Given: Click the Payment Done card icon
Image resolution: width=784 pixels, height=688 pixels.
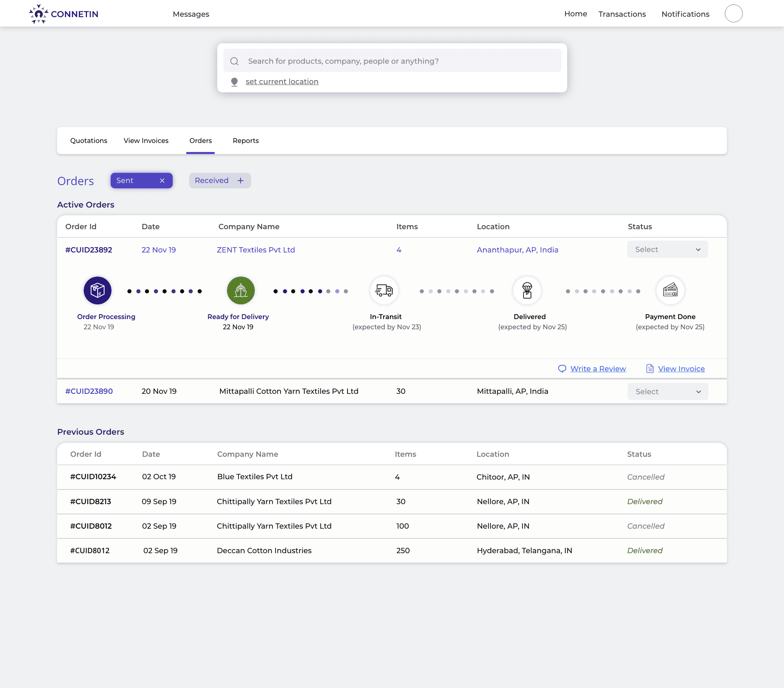Looking at the screenshot, I should click(670, 290).
